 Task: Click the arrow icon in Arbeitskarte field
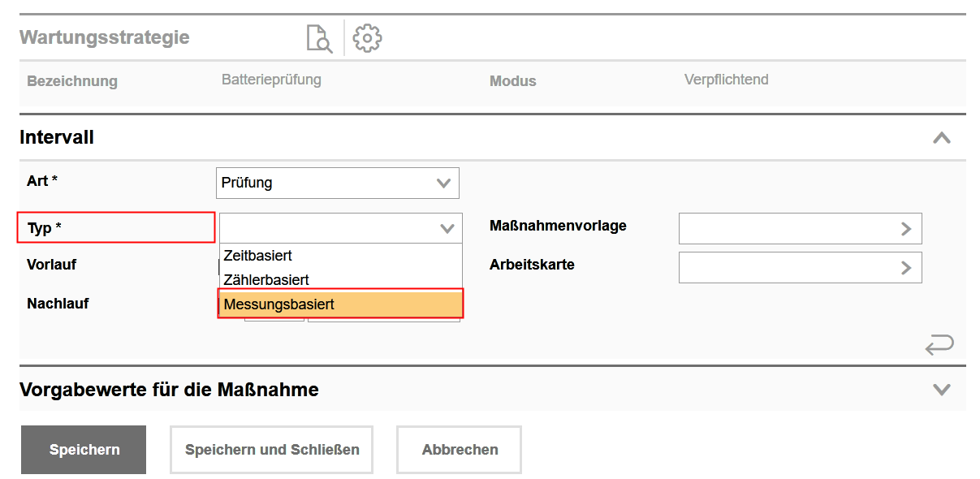906,268
